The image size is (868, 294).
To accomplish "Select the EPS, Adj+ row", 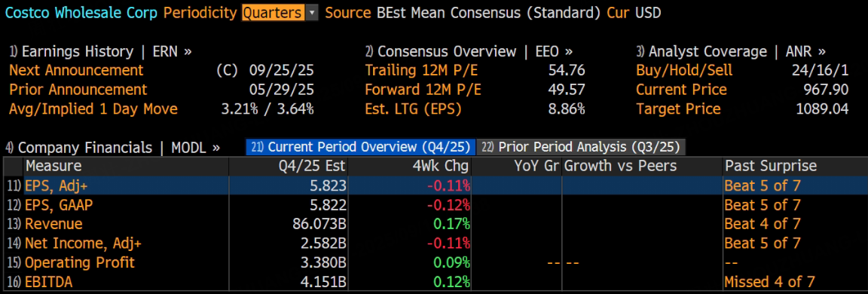I will [x=433, y=185].
